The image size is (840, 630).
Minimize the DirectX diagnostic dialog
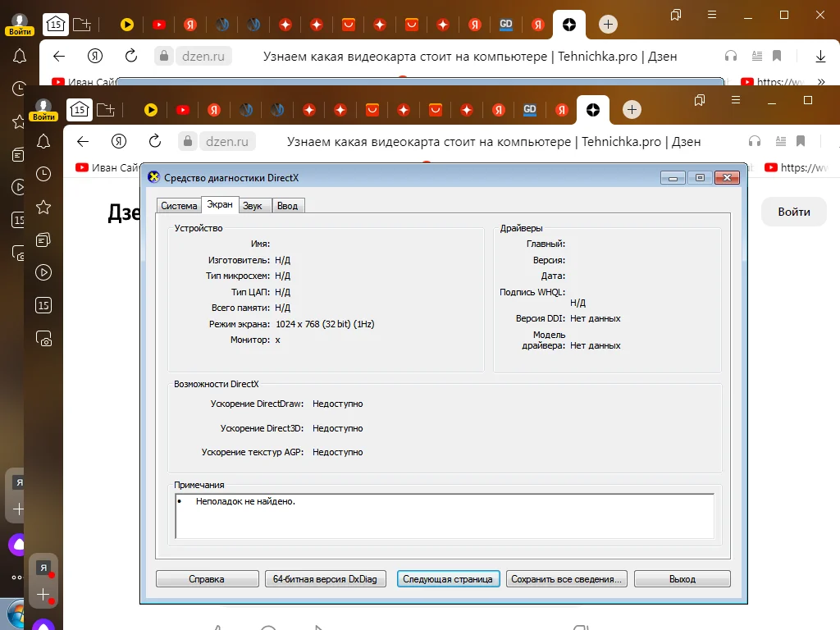coord(673,178)
